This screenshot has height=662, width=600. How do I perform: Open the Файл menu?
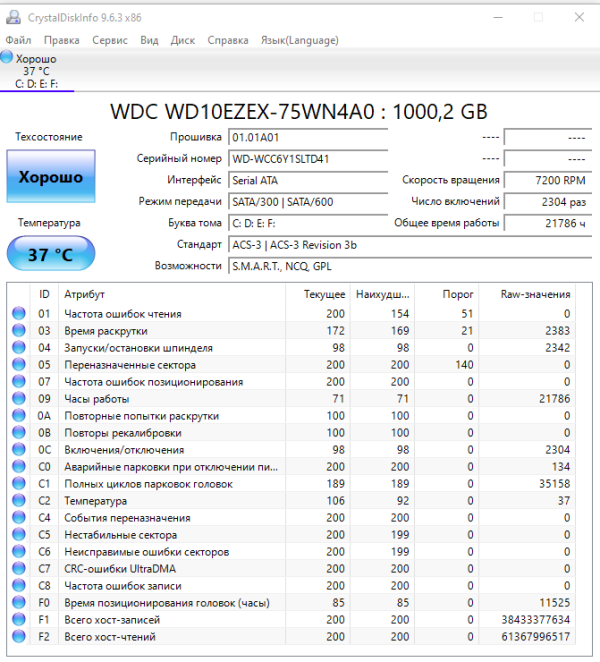18,40
